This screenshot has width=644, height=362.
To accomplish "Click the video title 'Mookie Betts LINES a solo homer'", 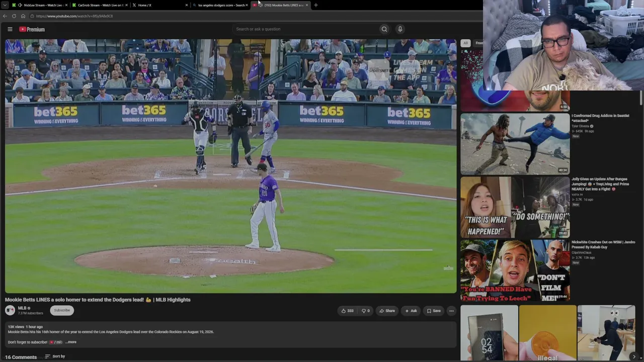I will (x=98, y=300).
